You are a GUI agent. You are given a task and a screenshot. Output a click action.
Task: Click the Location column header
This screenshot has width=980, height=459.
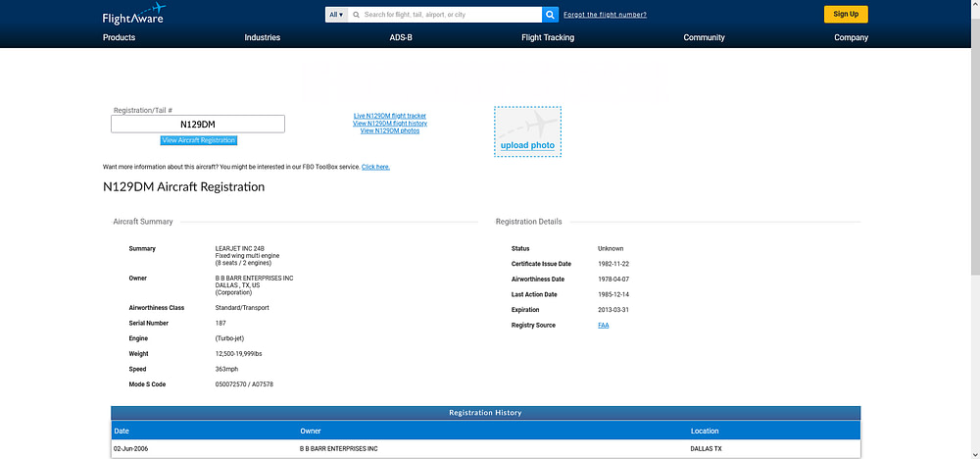coord(705,431)
